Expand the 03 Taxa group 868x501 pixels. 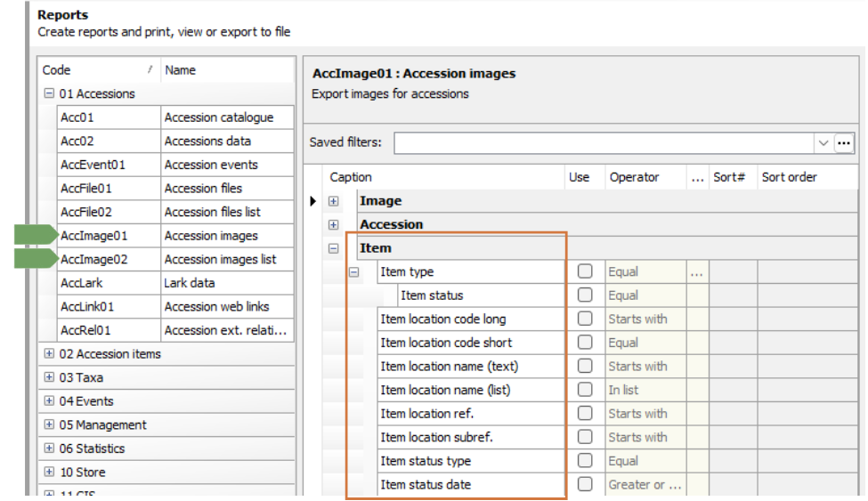pyautogui.click(x=49, y=377)
